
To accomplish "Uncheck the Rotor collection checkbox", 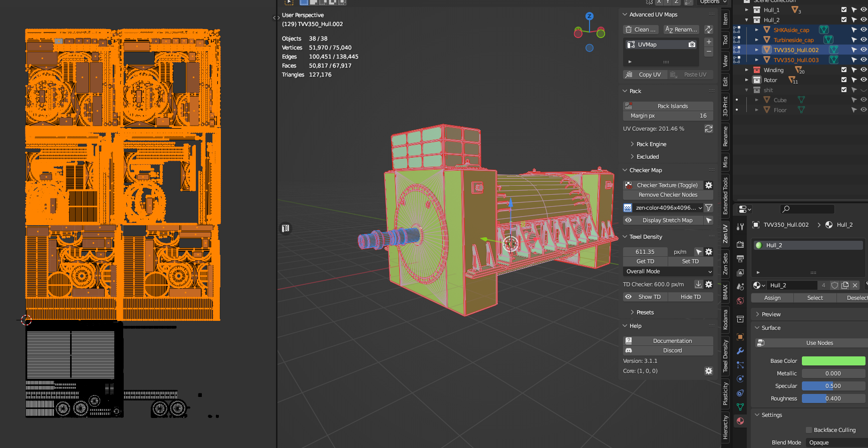I will [844, 80].
